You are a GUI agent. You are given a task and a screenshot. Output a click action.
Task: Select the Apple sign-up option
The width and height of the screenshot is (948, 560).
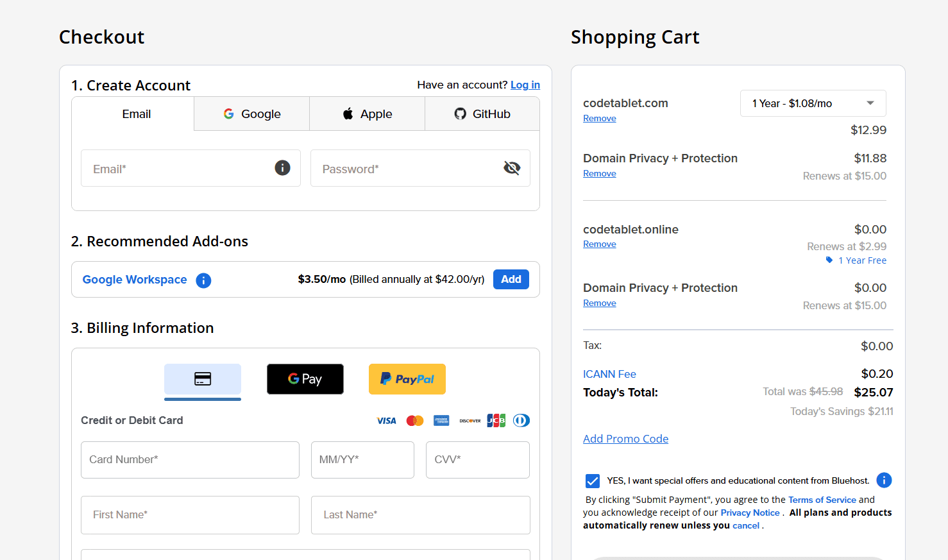click(367, 114)
